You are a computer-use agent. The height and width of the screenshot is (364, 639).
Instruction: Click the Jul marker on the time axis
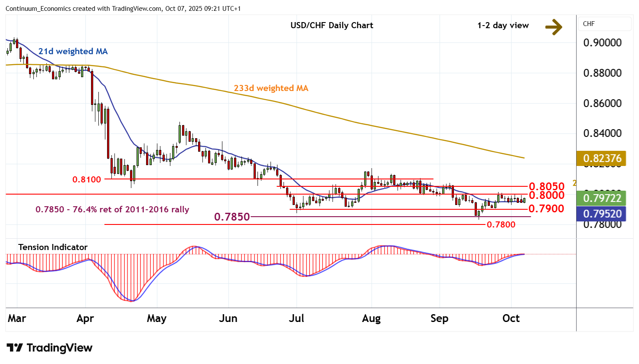[x=297, y=318]
